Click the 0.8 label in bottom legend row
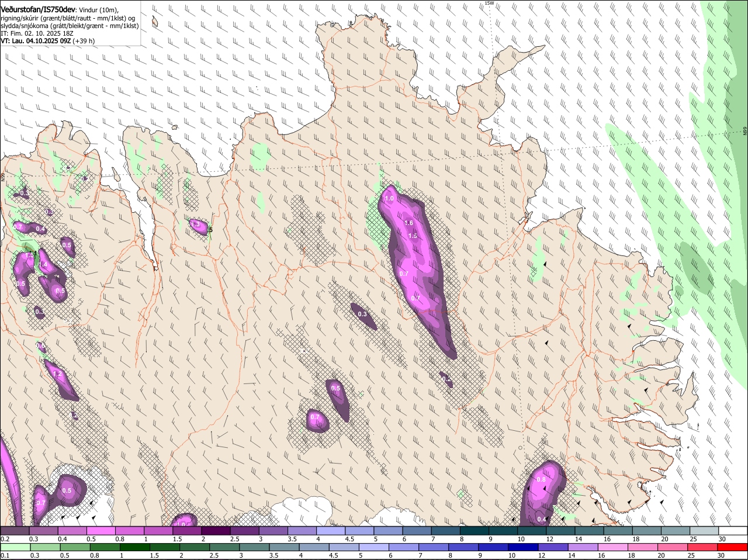 tap(94, 556)
